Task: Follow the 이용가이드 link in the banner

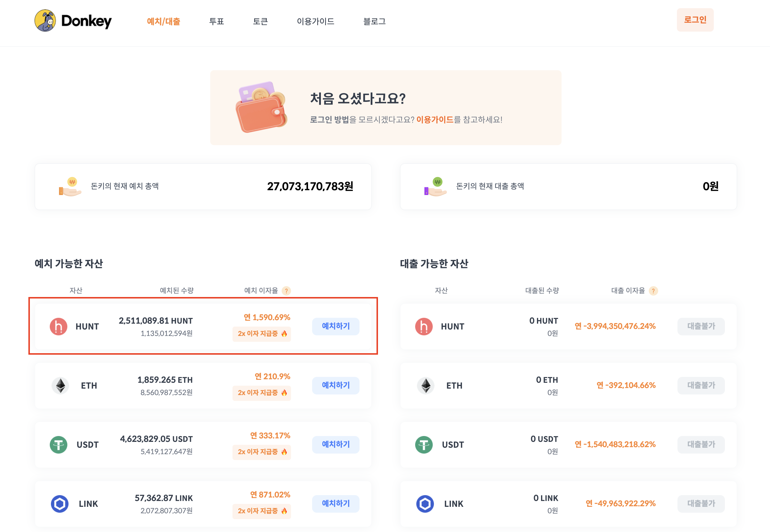Action: click(434, 119)
